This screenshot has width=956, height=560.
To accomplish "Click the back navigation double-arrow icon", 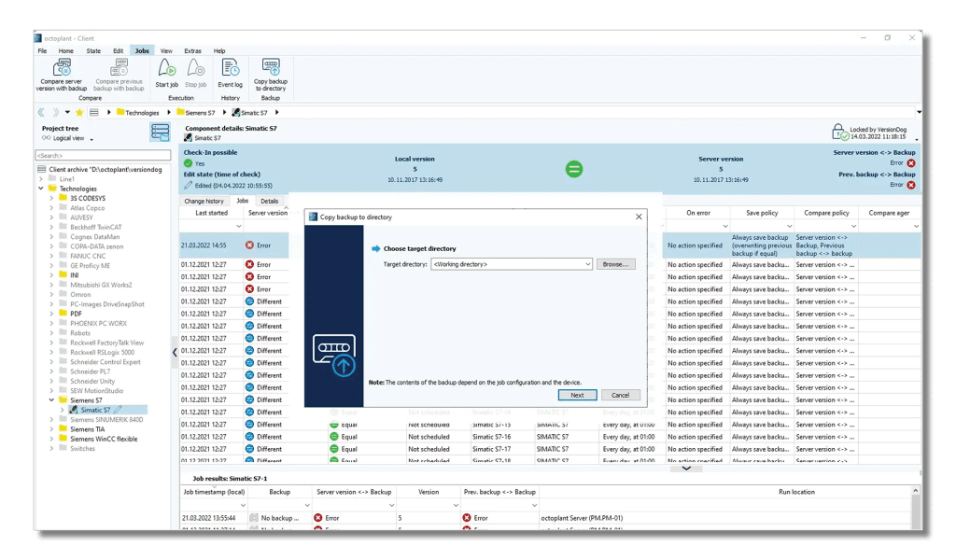I will [x=42, y=113].
